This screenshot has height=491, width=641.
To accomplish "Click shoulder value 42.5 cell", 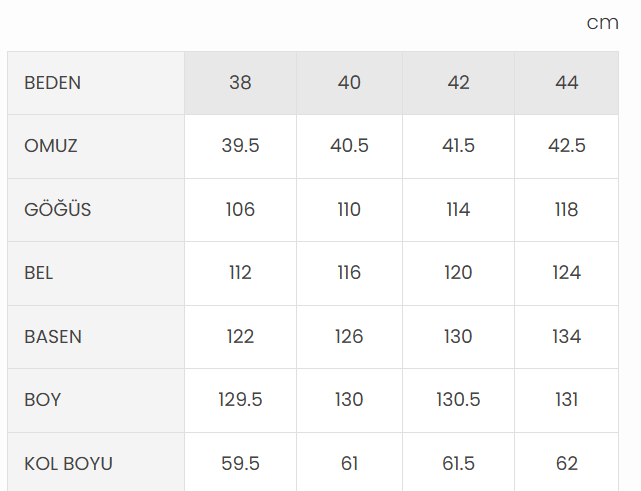I will [567, 146].
